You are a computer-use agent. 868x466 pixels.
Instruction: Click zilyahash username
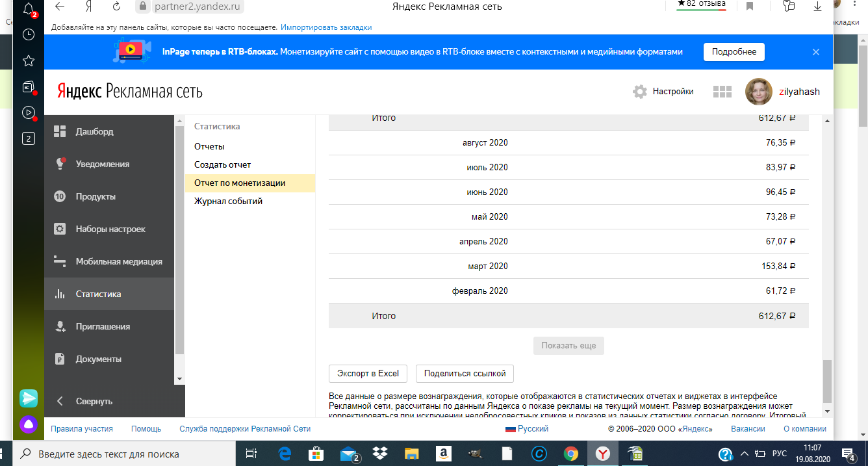coord(799,92)
